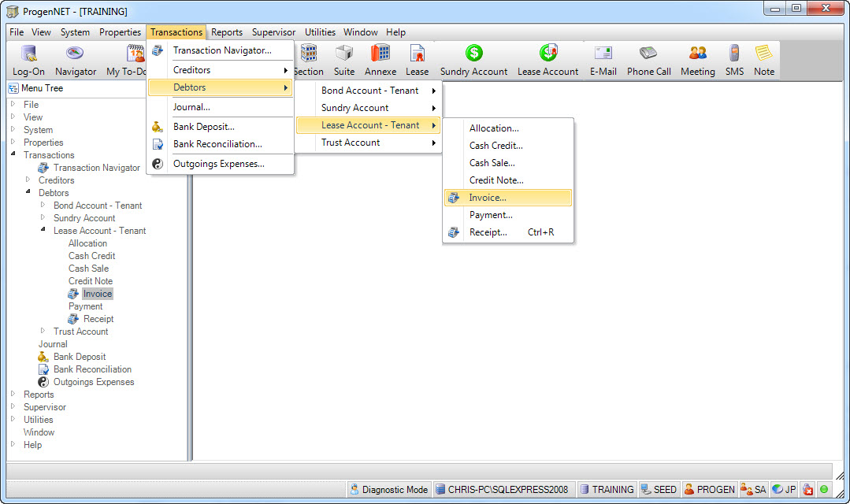Choose Receipt... from Lease Account submenu
This screenshot has height=504, width=850.
(507, 232)
